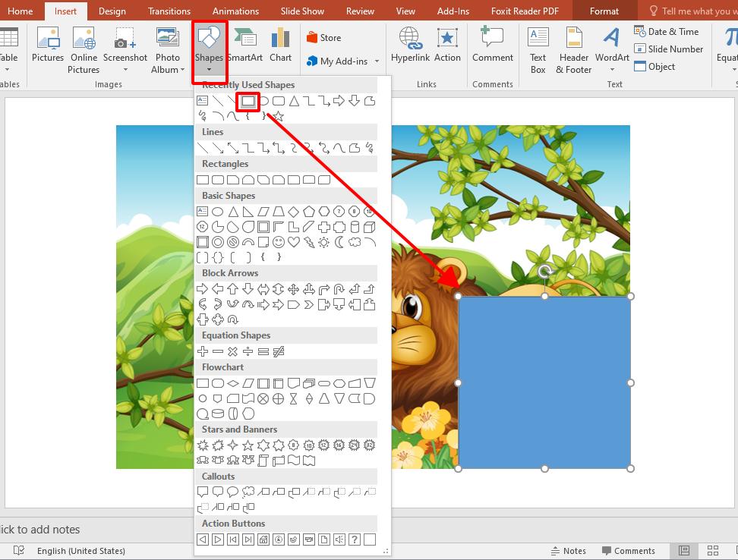This screenshot has height=560, width=738.
Task: Add a Hyperlink
Action: (x=409, y=46)
